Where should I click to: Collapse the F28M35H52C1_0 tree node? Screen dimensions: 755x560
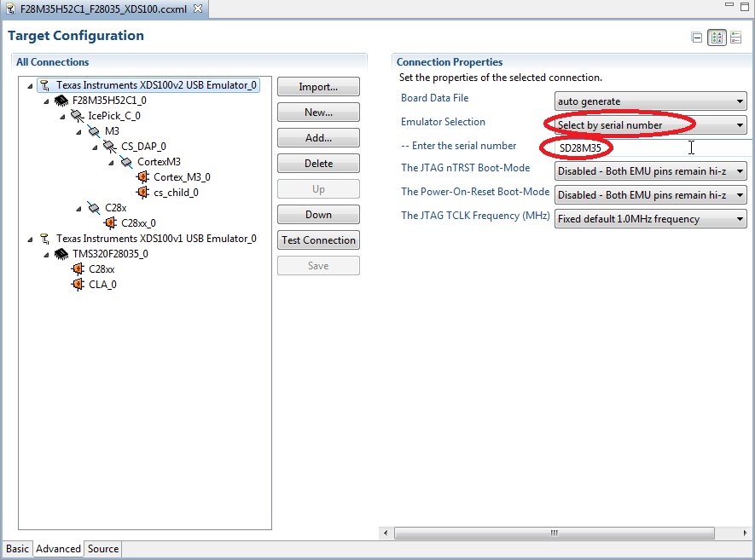(x=46, y=101)
